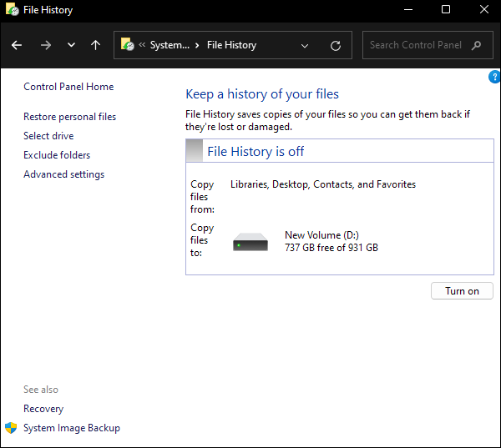This screenshot has height=448, width=501.
Task: Minimize the File History window
Action: [408, 9]
